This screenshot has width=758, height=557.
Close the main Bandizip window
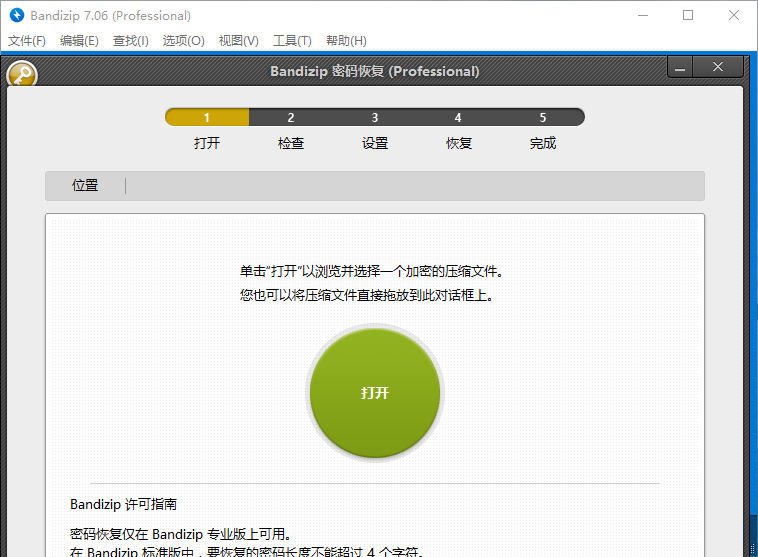(734, 15)
